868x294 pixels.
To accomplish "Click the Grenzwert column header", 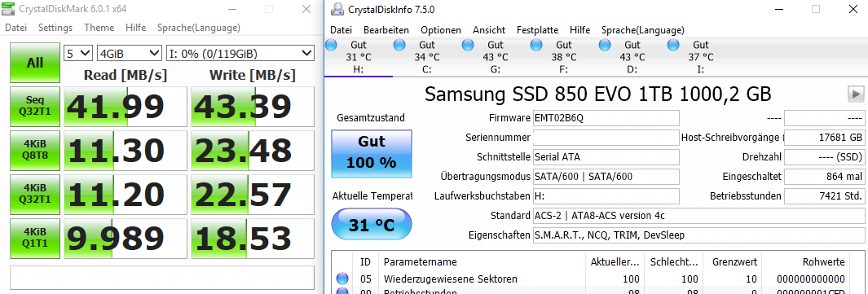I will click(732, 262).
